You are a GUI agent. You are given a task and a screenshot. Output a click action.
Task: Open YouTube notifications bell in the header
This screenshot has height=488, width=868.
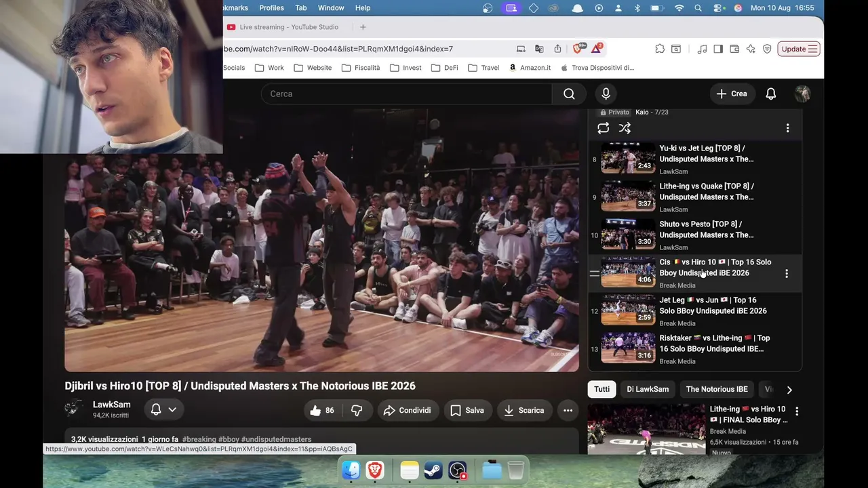click(x=770, y=94)
